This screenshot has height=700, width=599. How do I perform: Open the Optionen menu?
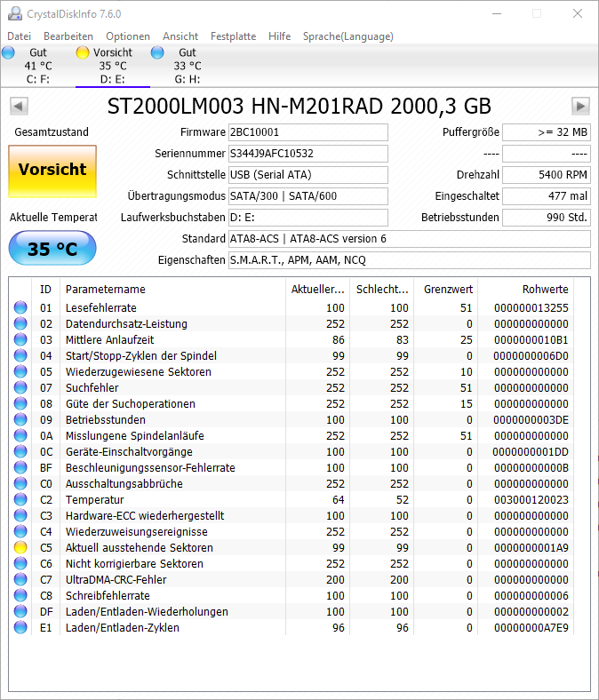pos(128,36)
